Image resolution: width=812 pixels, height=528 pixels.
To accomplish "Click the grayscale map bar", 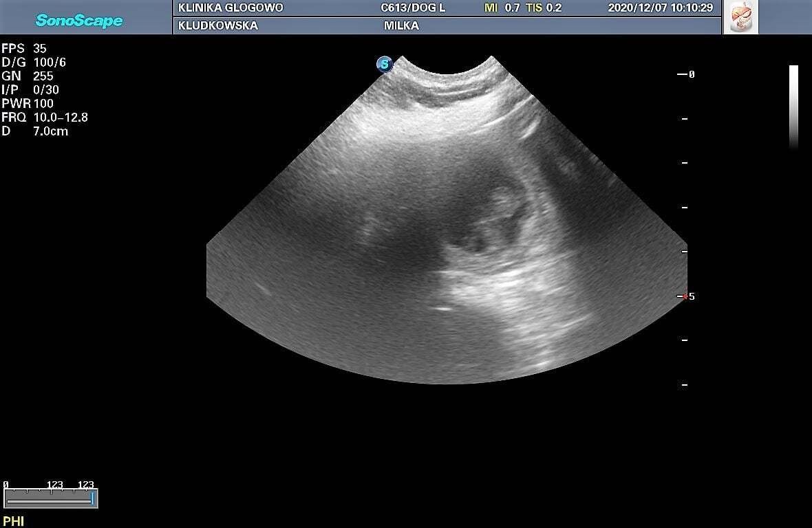I will 793,107.
